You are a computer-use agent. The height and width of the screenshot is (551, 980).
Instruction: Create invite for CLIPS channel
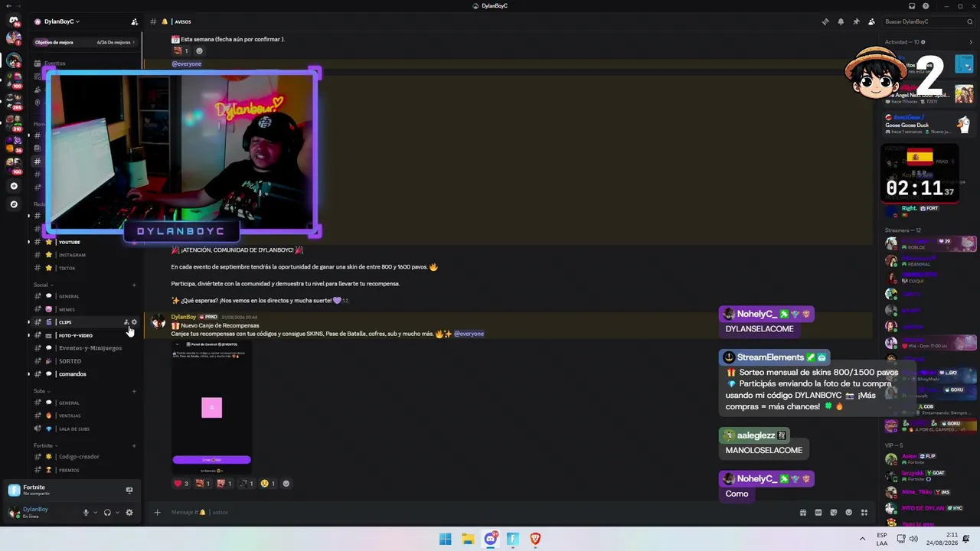(x=126, y=322)
